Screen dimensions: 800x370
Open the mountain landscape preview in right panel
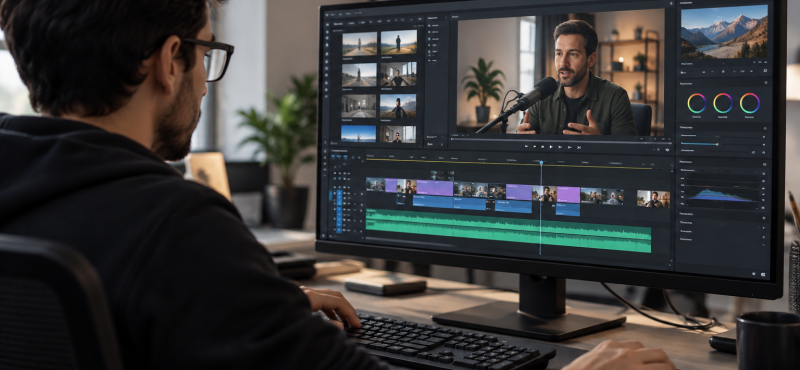[724, 32]
